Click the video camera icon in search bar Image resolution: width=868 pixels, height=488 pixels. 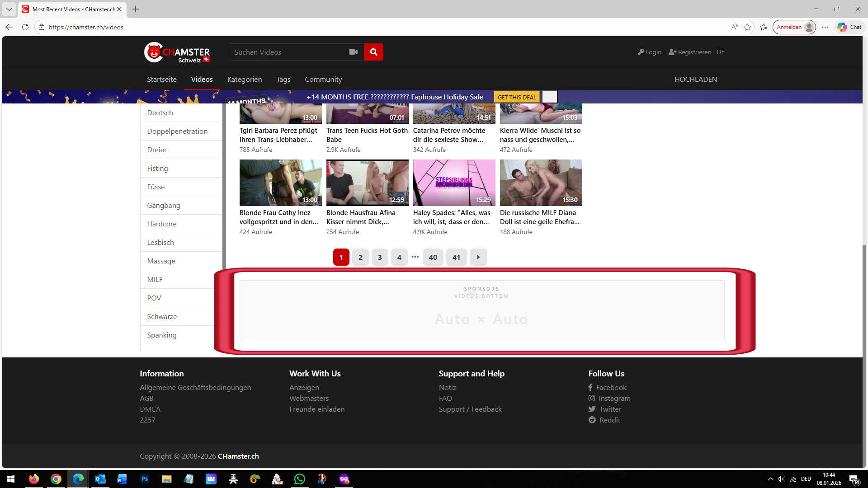coord(354,52)
